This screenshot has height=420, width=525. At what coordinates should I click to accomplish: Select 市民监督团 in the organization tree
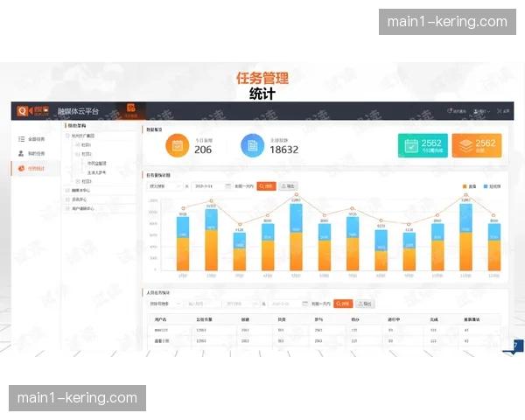click(x=97, y=163)
